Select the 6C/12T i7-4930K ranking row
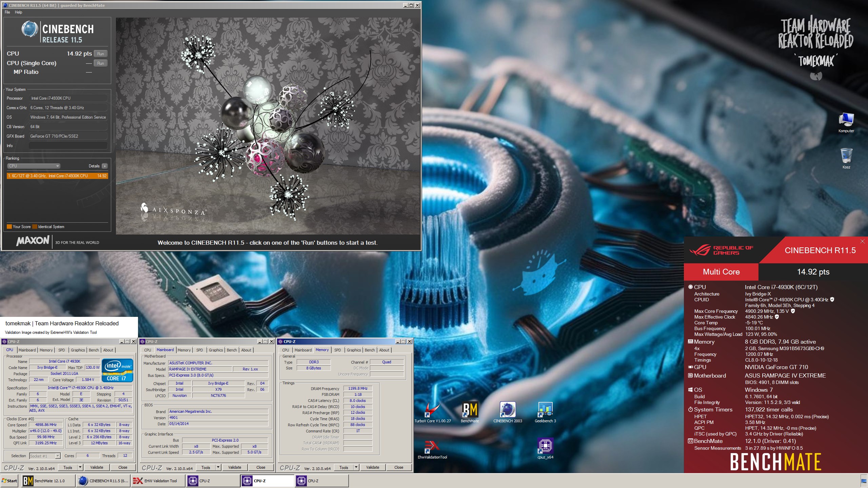This screenshot has width=868, height=488. point(57,176)
